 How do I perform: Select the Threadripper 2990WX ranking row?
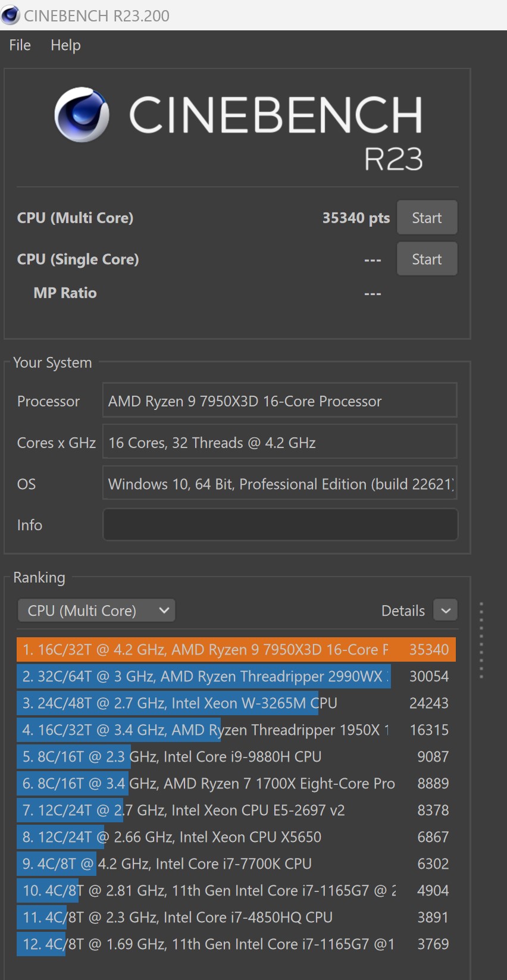[236, 677]
